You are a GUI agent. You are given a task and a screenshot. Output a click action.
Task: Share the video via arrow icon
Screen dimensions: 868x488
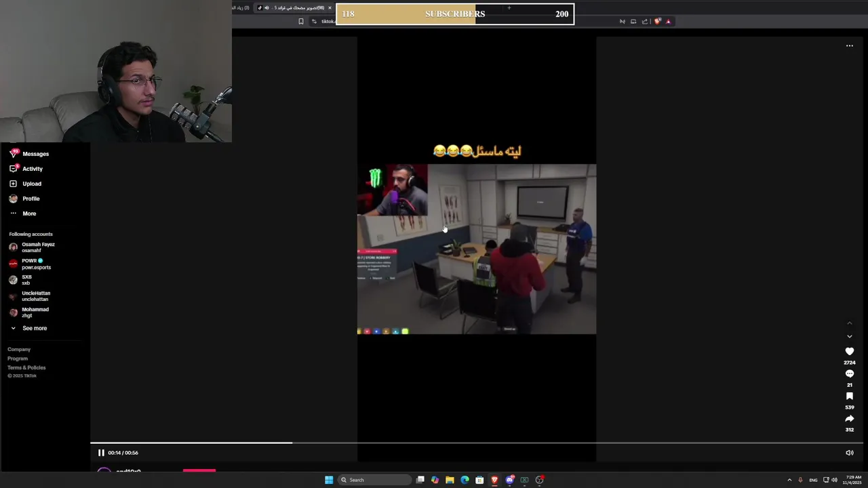(x=850, y=418)
